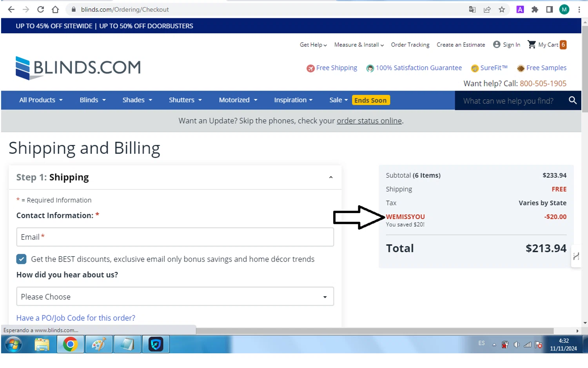The width and height of the screenshot is (588, 368).
Task: Reload the checkout page
Action: click(40, 9)
